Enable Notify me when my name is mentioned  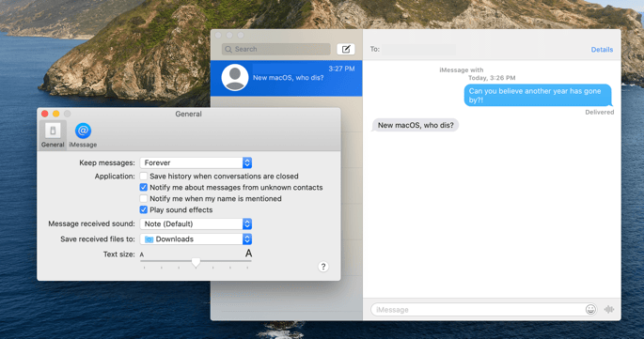(x=143, y=199)
